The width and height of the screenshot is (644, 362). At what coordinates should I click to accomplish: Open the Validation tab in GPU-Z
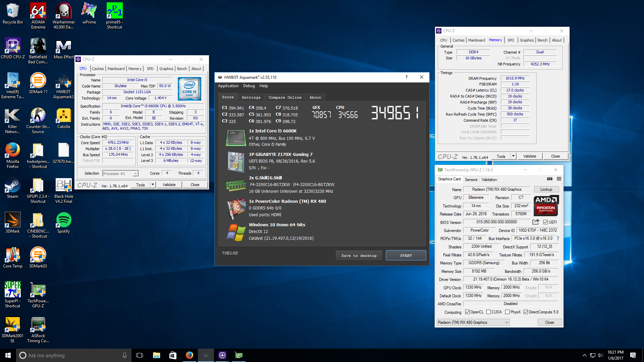pos(489,180)
